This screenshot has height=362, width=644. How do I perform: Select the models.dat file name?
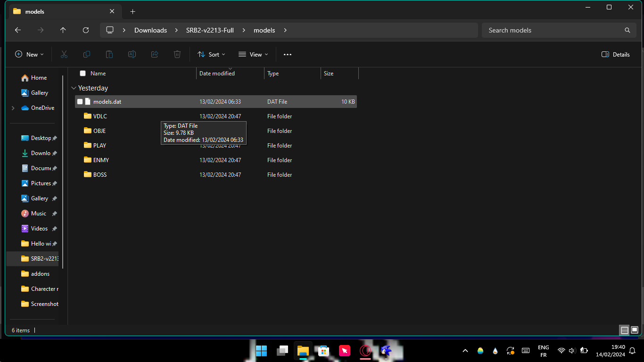[x=107, y=102]
